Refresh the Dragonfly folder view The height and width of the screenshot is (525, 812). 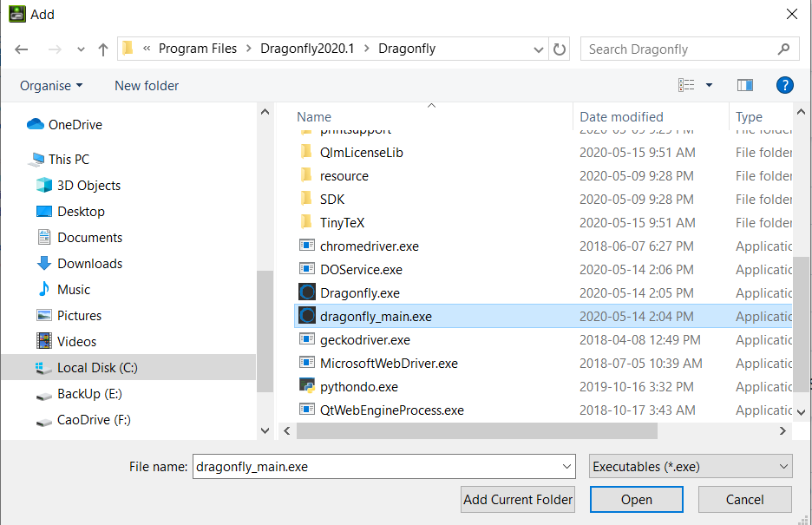coord(560,49)
